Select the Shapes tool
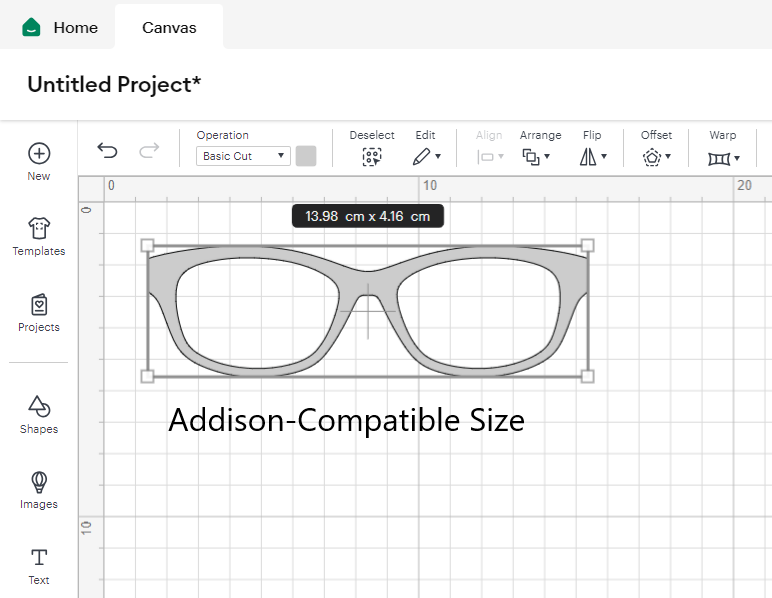 [39, 406]
